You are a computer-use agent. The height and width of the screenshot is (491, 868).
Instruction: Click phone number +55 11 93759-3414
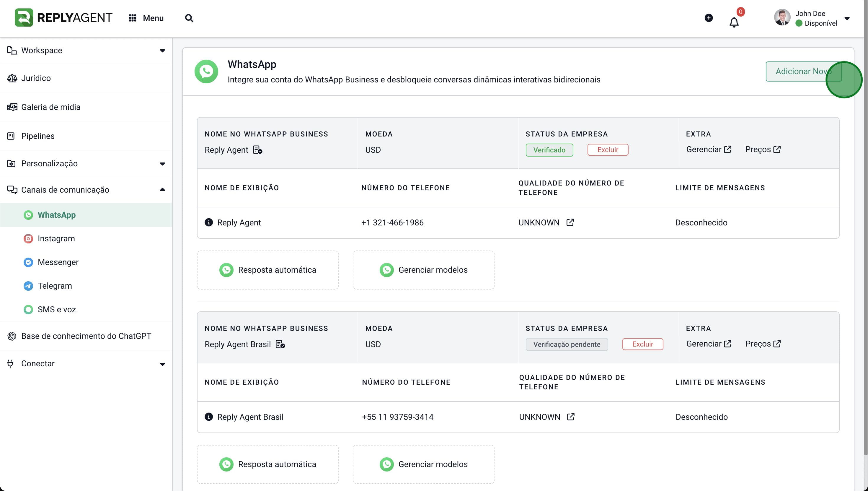[x=398, y=417]
